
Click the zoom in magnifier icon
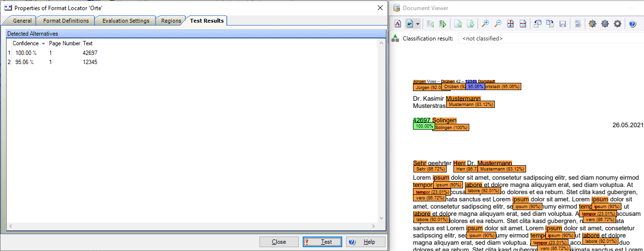(x=485, y=24)
